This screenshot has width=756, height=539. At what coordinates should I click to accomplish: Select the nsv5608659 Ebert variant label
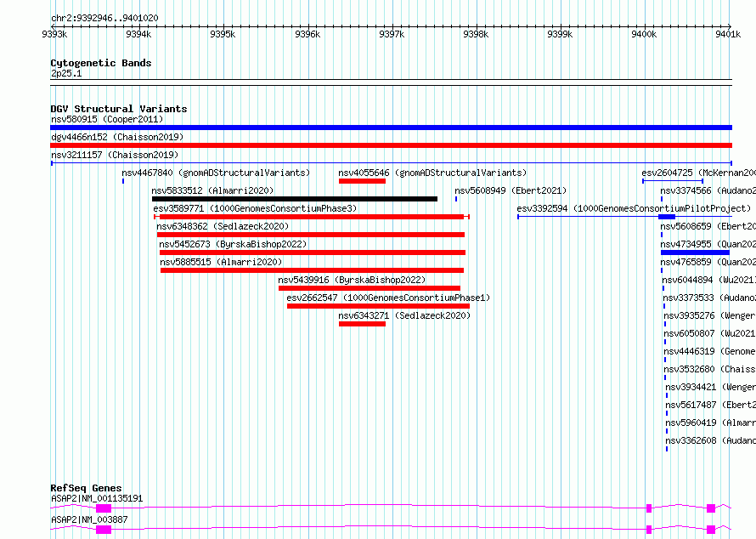(x=708, y=226)
